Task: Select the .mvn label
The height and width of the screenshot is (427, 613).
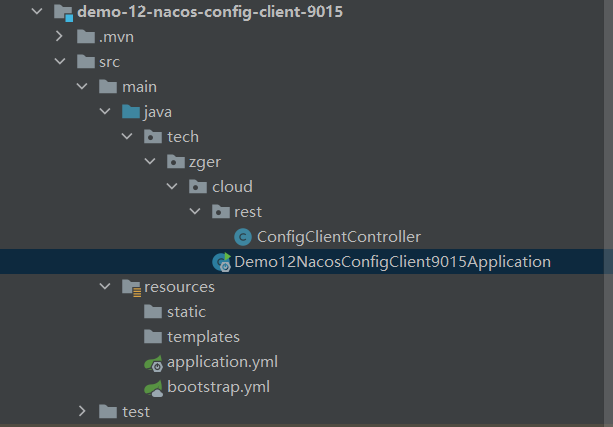Action: (117, 38)
